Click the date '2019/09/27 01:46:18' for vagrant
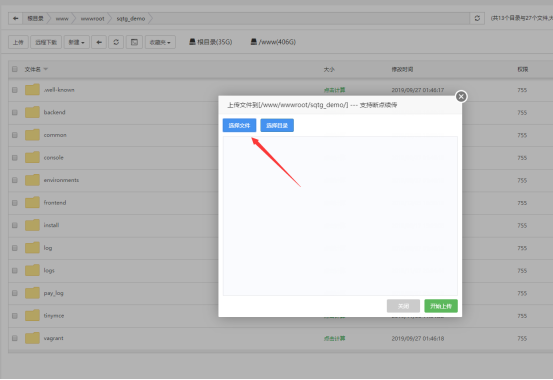553x380 pixels. pos(418,338)
